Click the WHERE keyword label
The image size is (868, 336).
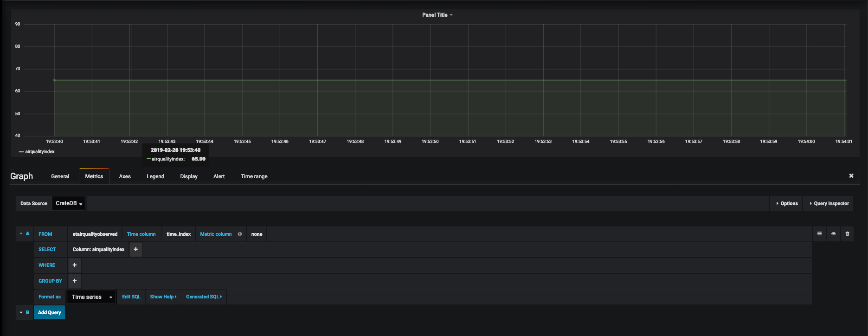coord(47,265)
